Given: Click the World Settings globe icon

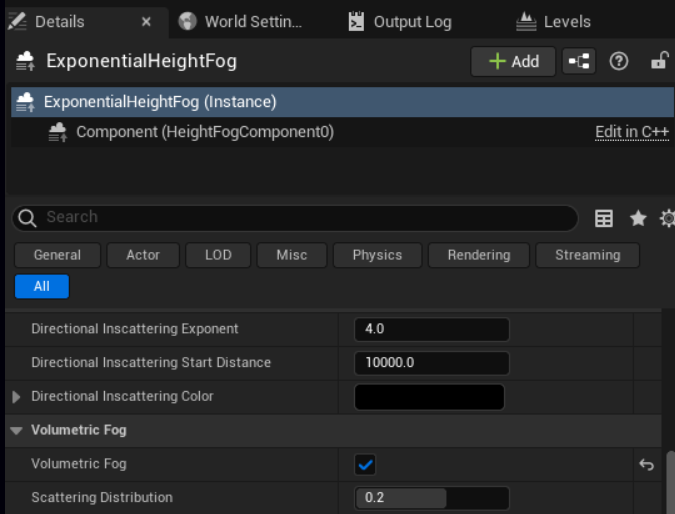Looking at the screenshot, I should click(x=187, y=21).
